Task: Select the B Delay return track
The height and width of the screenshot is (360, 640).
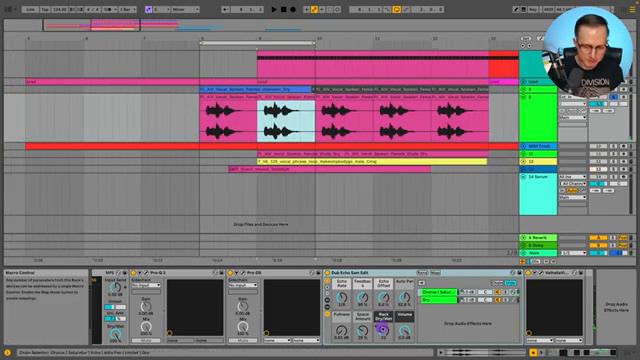Action: coord(538,245)
